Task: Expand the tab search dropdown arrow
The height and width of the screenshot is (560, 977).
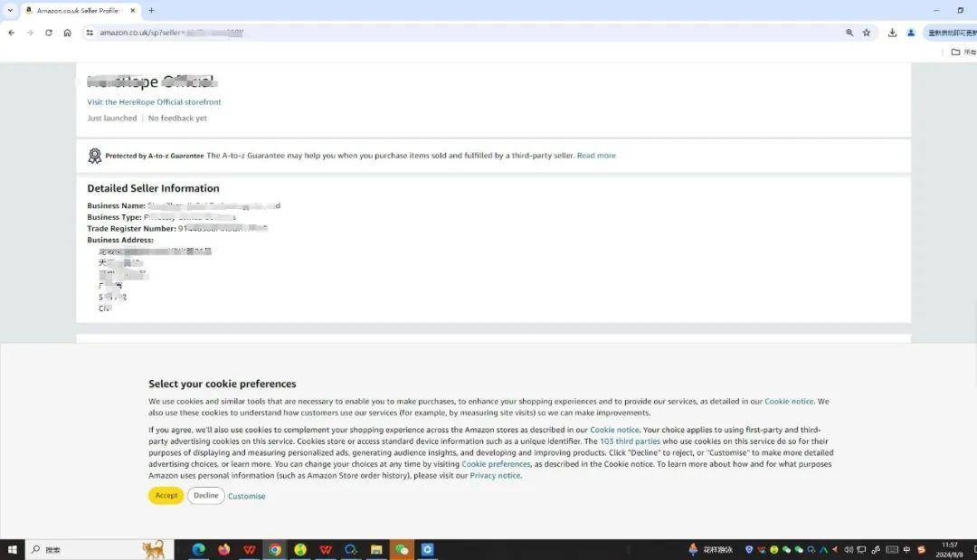Action: coord(10,11)
